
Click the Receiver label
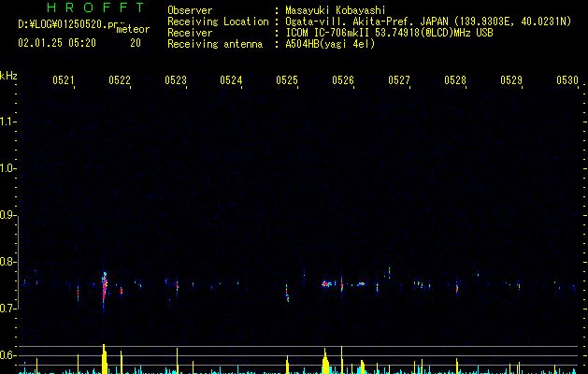coord(190,33)
